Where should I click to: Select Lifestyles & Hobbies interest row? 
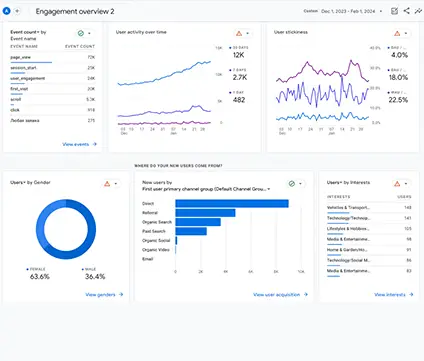click(x=369, y=229)
